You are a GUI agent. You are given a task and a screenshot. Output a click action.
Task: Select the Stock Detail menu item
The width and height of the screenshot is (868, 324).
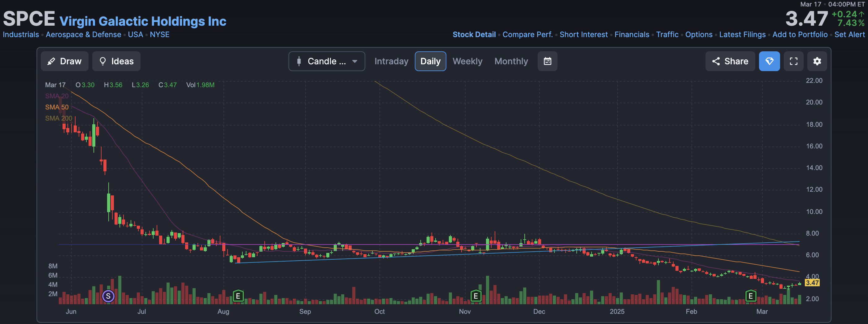pyautogui.click(x=474, y=34)
